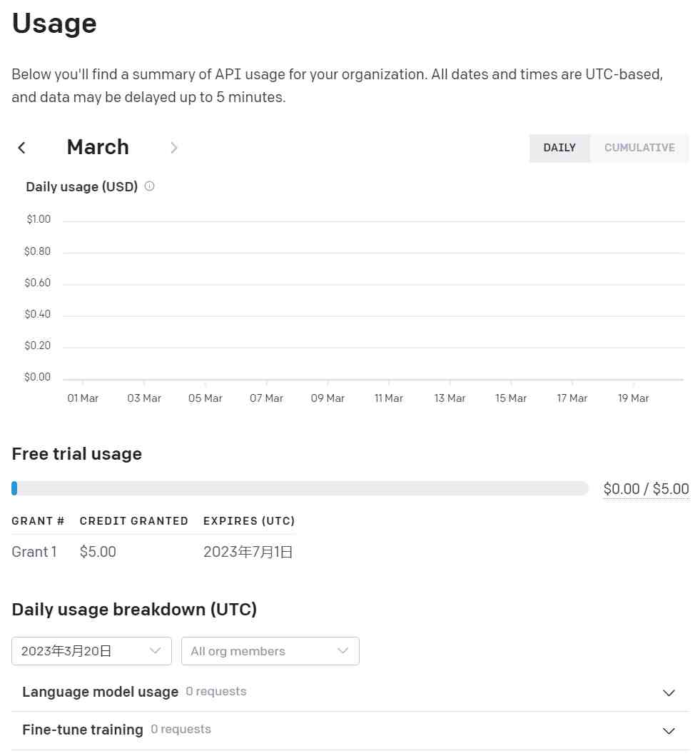Switch to DAILY chart view
The image size is (700, 756).
tap(559, 148)
